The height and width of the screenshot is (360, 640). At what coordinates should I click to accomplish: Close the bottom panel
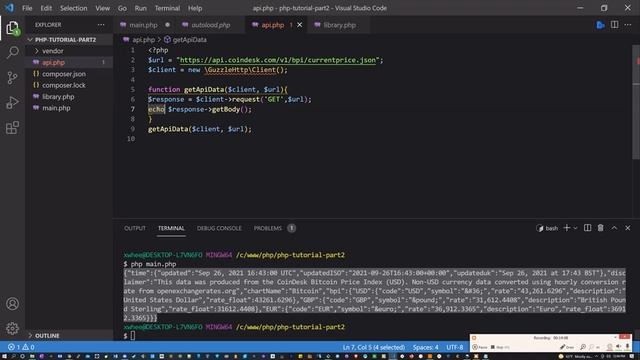pyautogui.click(x=628, y=228)
